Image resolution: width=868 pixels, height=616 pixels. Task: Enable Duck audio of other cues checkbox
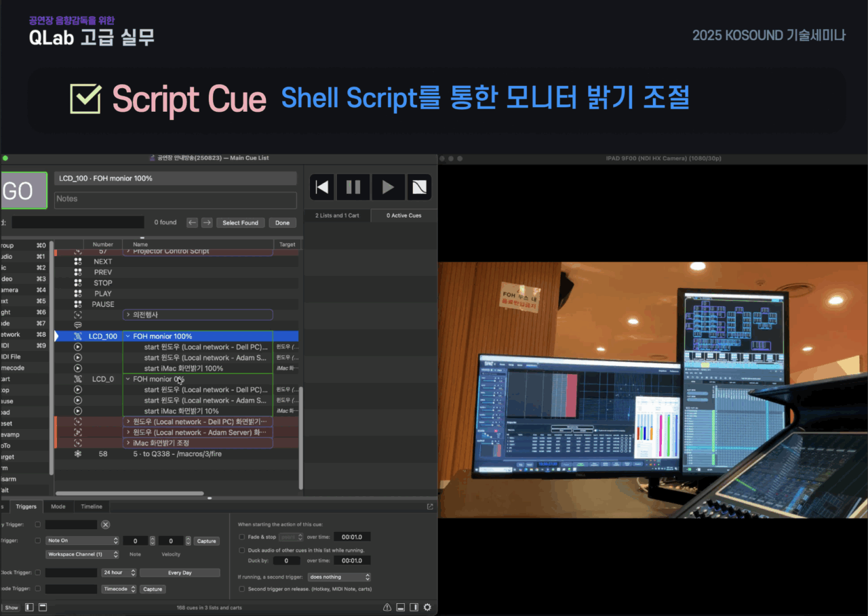[242, 550]
